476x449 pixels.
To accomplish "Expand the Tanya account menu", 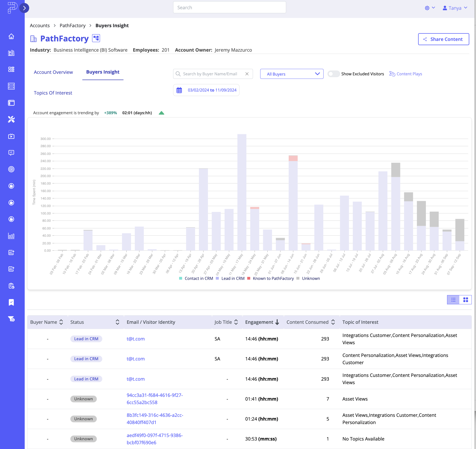I will click(x=455, y=8).
